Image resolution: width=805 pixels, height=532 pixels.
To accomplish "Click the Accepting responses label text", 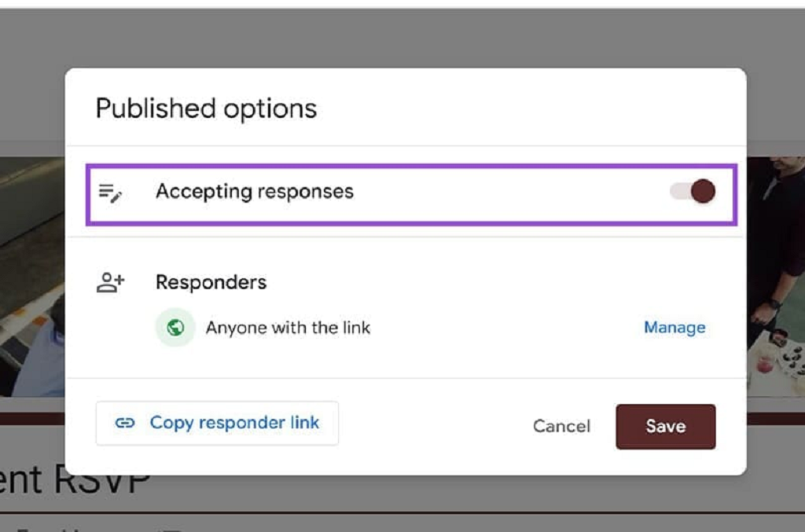I will (x=255, y=192).
